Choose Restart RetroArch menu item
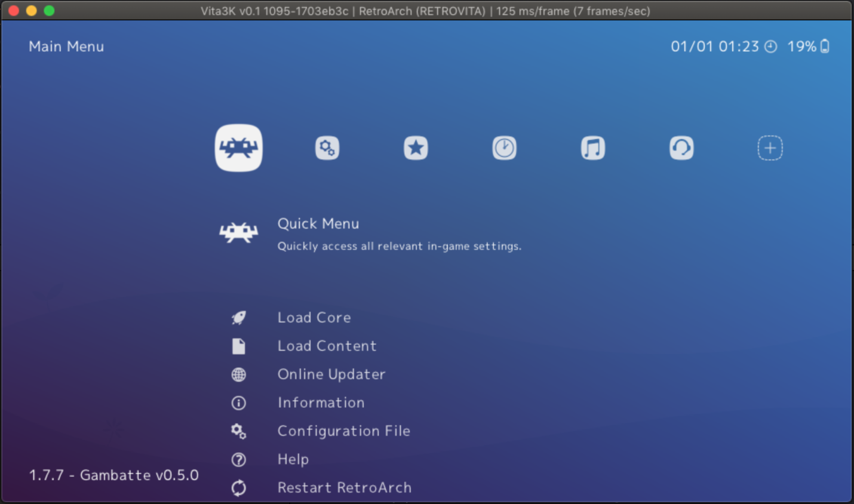 [x=345, y=488]
